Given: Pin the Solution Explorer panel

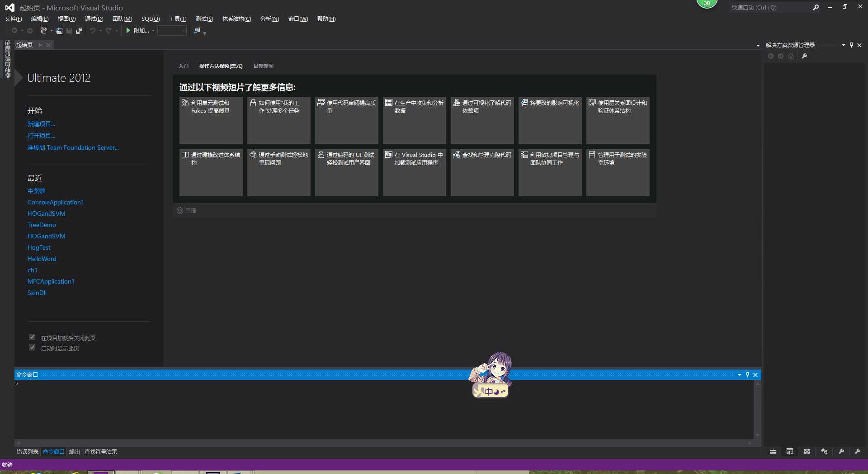Looking at the screenshot, I should [x=852, y=45].
